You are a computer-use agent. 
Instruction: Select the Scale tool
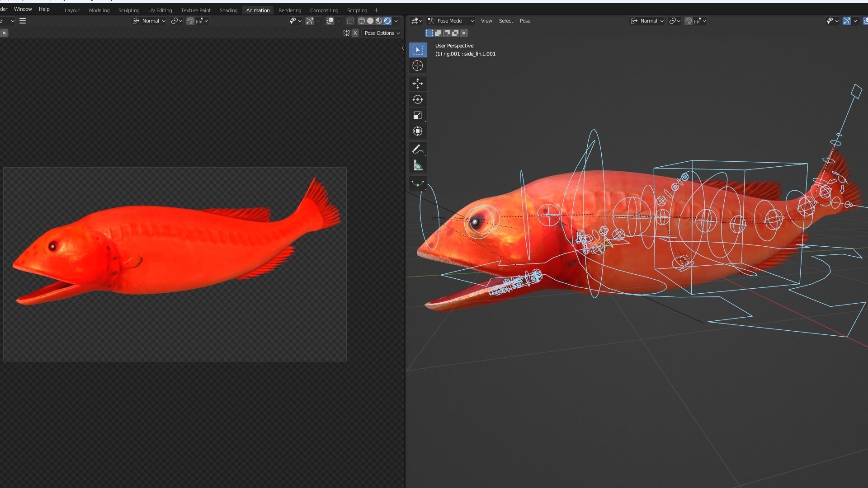pos(418,115)
